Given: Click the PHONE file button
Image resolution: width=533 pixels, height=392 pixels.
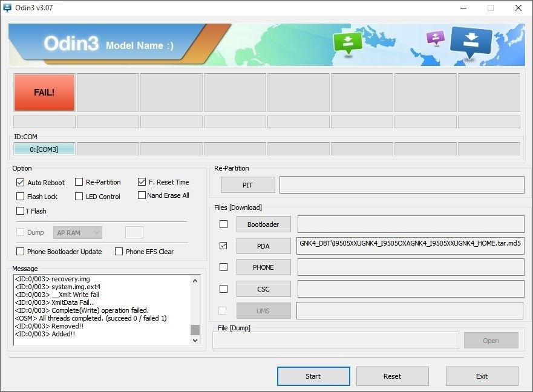Looking at the screenshot, I should [x=263, y=267].
